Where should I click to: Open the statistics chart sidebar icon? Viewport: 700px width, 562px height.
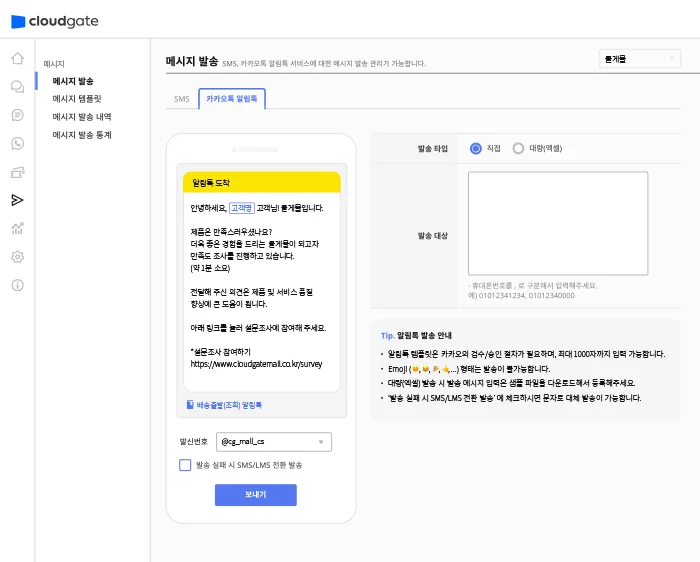click(x=17, y=228)
